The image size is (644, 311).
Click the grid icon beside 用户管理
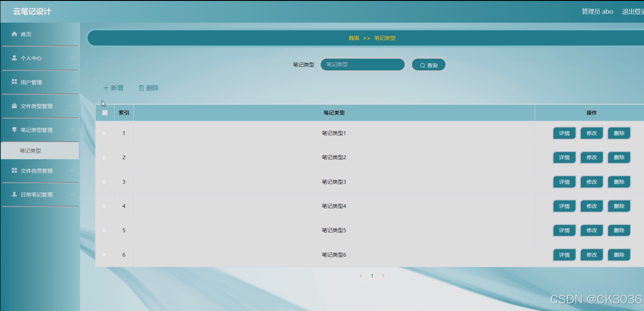[14, 82]
